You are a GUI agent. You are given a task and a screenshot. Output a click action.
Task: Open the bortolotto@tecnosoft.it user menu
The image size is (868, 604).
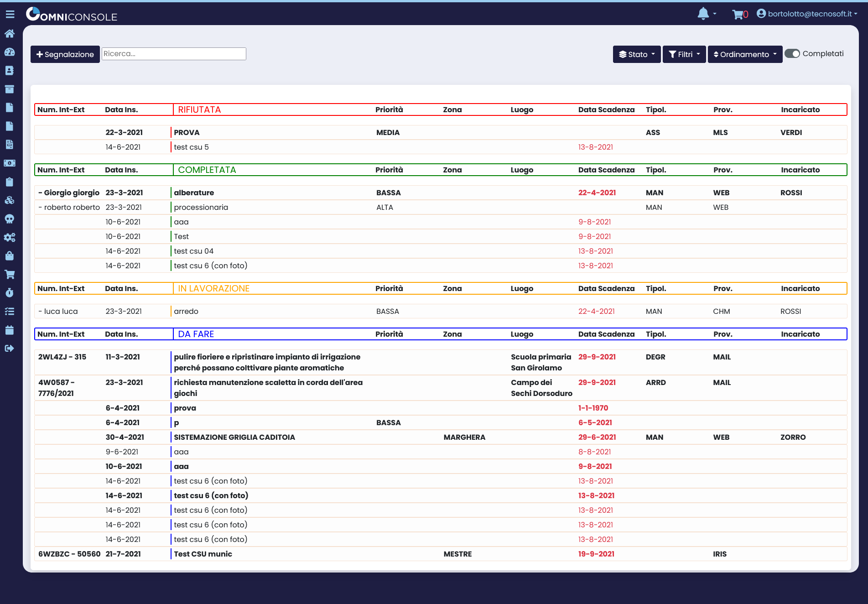(807, 14)
